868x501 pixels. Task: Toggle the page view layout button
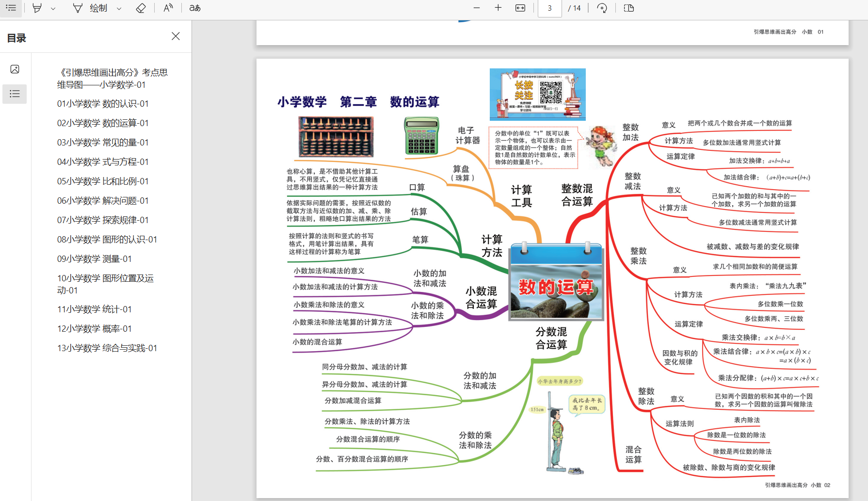[x=629, y=8]
